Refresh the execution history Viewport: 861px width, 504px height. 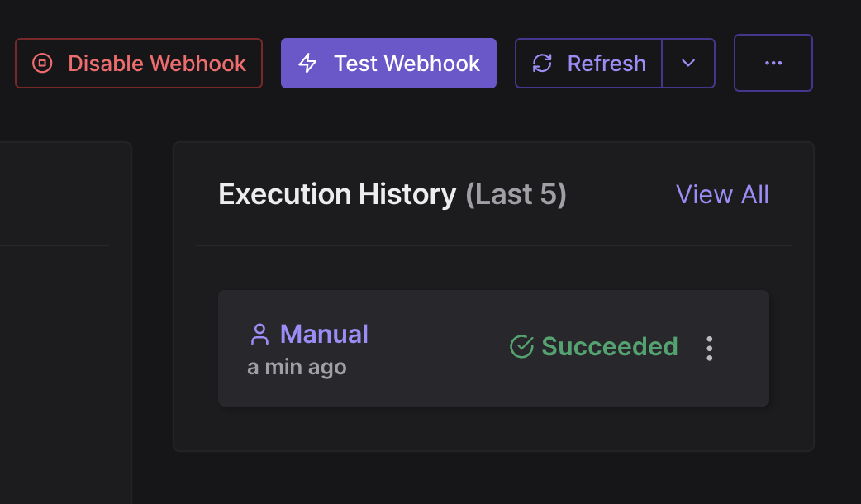pyautogui.click(x=587, y=63)
